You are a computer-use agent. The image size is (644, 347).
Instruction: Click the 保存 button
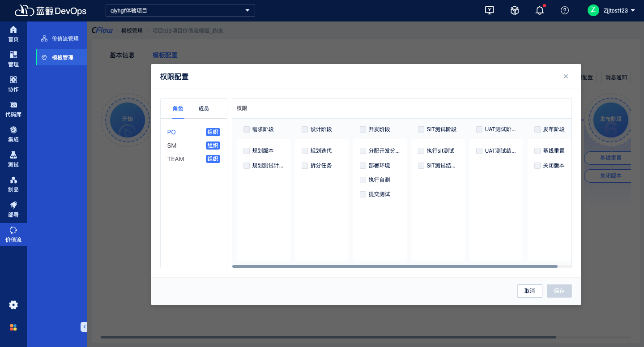(x=559, y=291)
